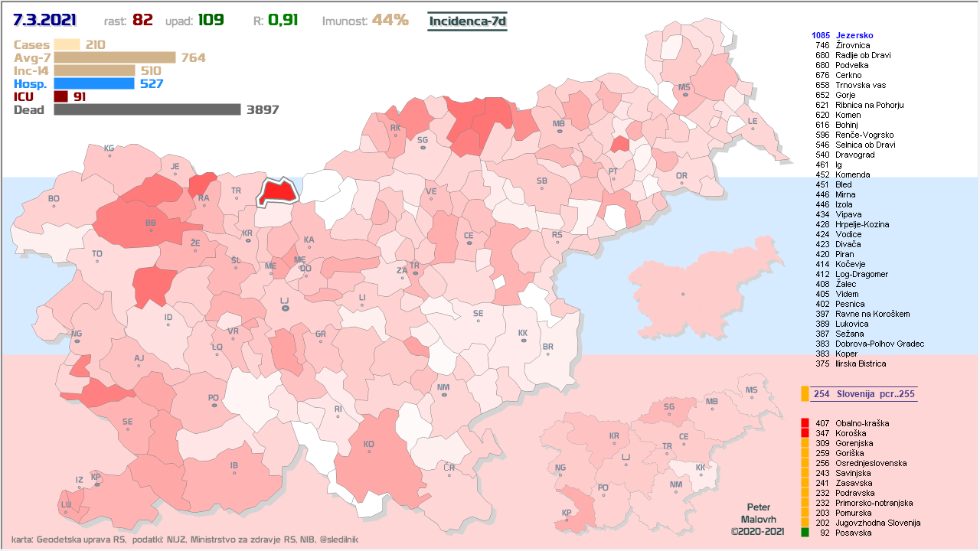Image resolution: width=980 pixels, height=551 pixels.
Task: Open the Incidenca-7d mode selector
Action: click(467, 21)
